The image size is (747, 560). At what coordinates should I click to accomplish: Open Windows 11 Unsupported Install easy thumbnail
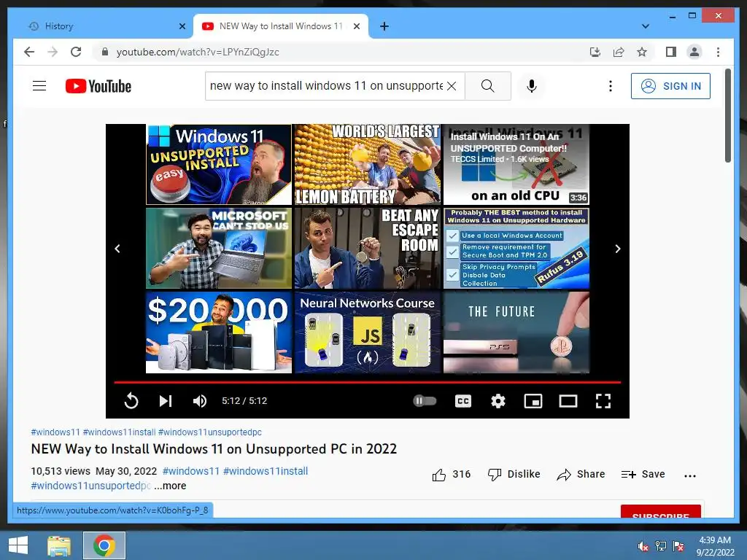point(219,165)
